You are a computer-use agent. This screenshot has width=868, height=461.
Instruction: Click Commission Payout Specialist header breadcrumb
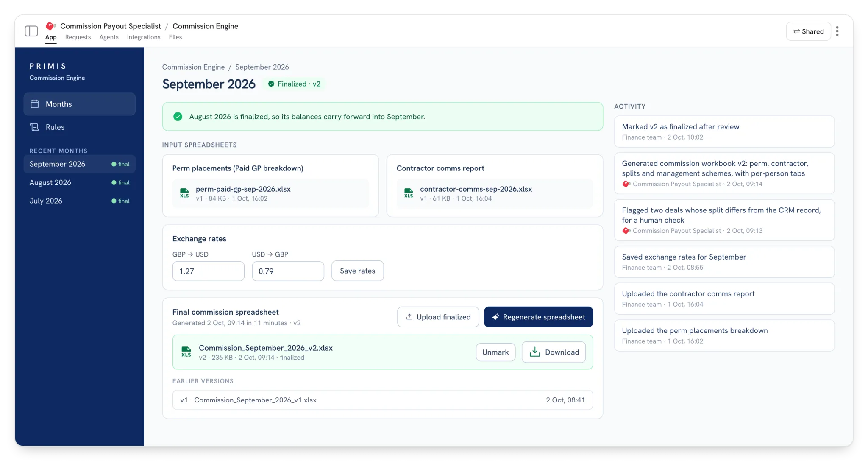(x=111, y=26)
